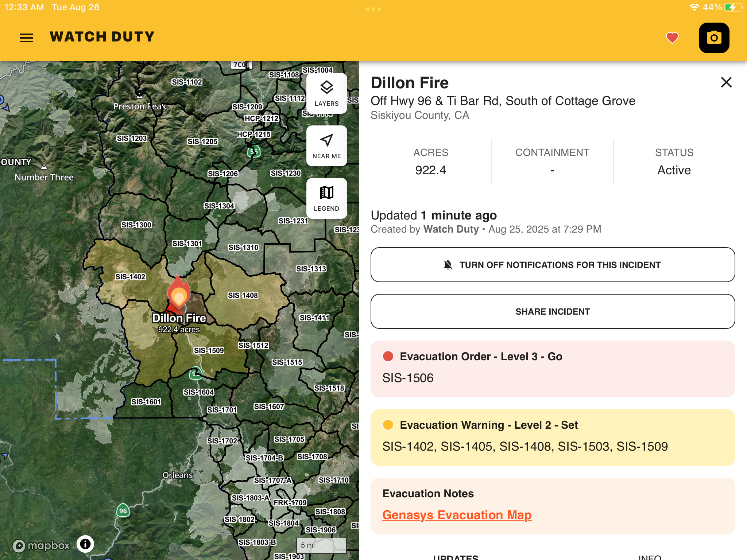This screenshot has width=747, height=560.
Task: Select zone SIS-1310 on the map
Action: tap(243, 248)
